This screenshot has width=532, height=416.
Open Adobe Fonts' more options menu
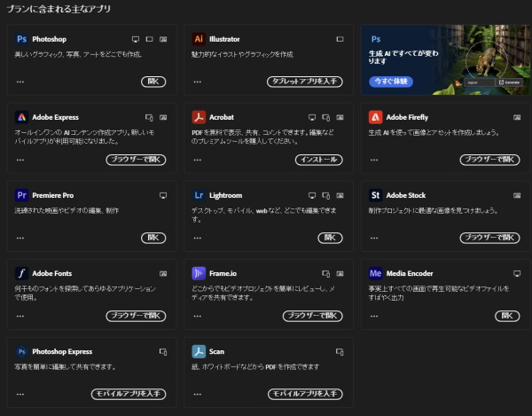20,316
